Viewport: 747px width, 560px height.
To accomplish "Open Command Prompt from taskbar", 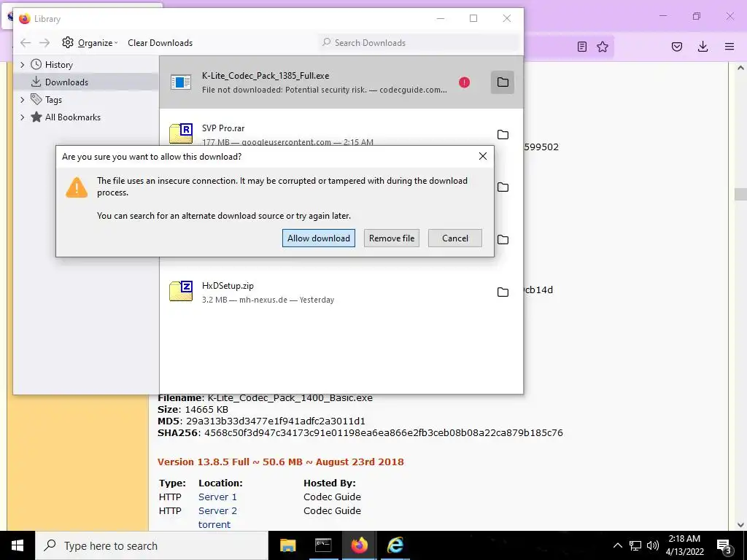I will tap(323, 545).
